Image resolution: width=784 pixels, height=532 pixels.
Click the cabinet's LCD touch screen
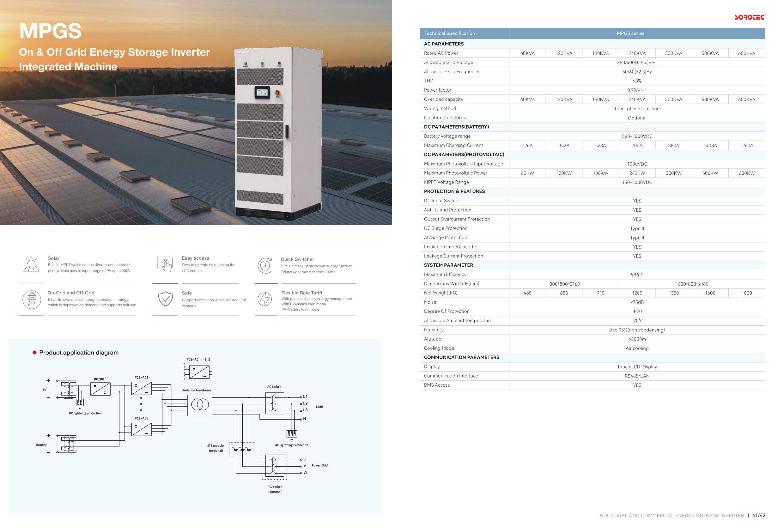coord(262,92)
